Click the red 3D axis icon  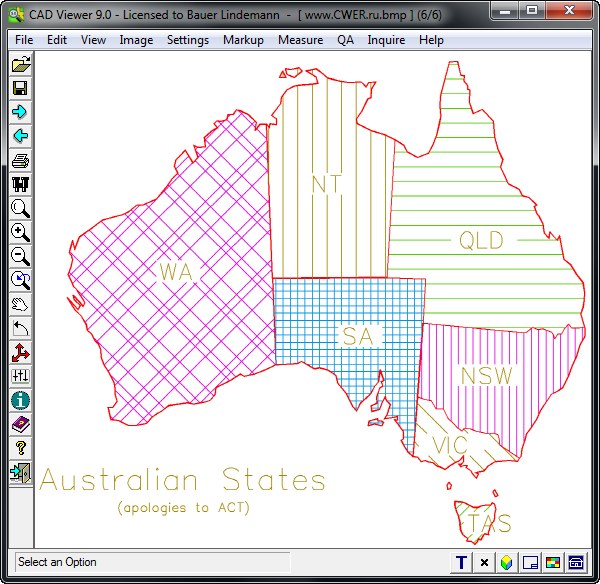pos(20,352)
